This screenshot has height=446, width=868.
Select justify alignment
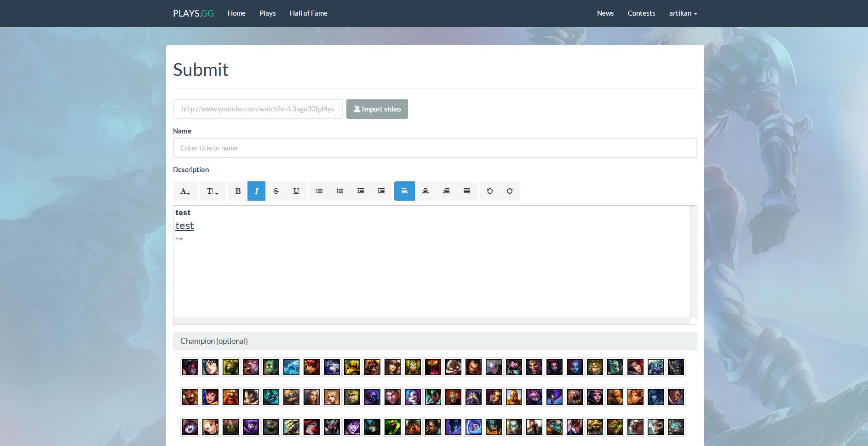coord(467,191)
